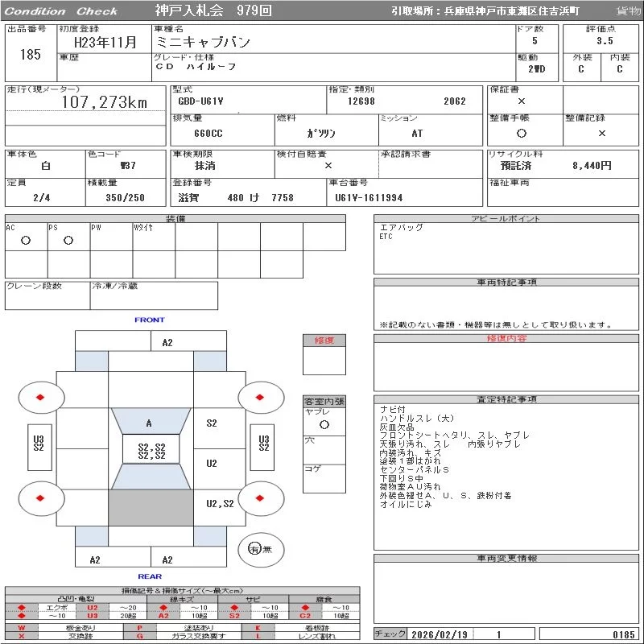The height and width of the screenshot is (644, 644).
Task: Toggle the spare tire 有/無 indicator
Action: (255, 549)
